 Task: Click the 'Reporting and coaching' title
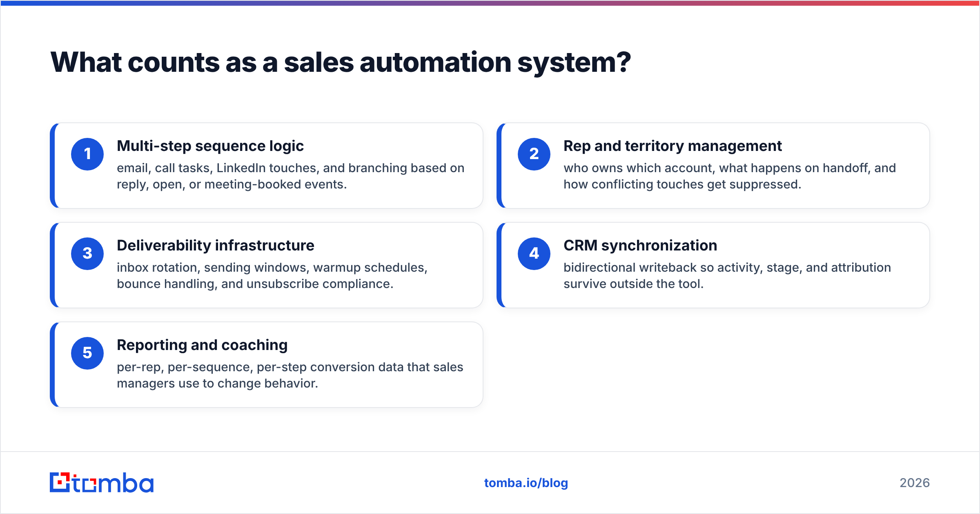(x=202, y=345)
